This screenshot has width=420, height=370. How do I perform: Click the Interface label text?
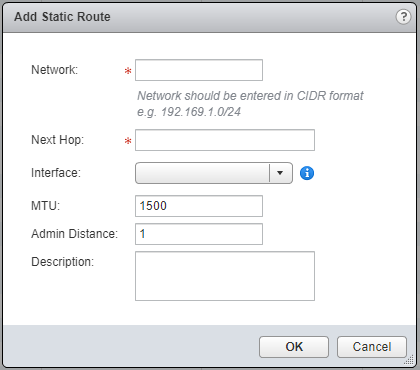pyautogui.click(x=56, y=173)
